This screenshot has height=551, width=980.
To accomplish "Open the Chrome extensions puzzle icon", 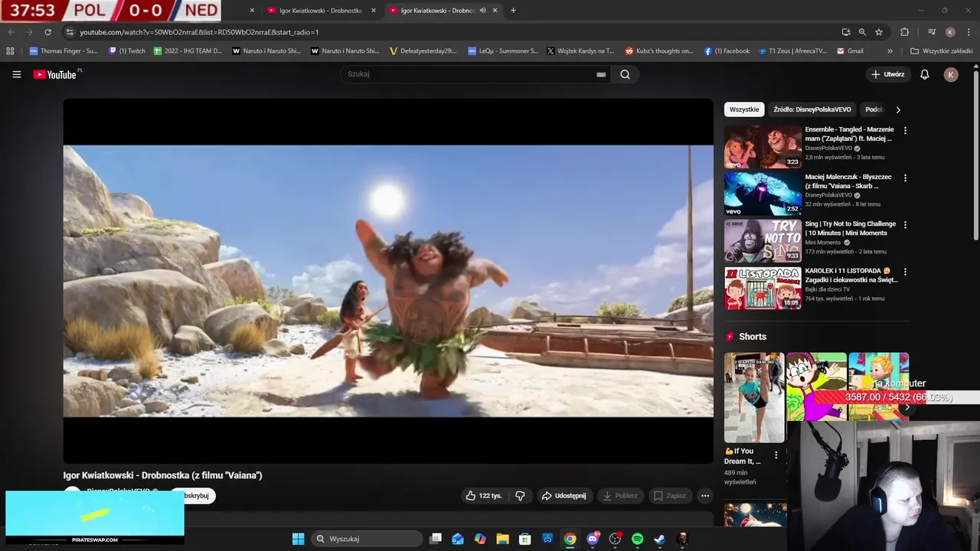I will pyautogui.click(x=904, y=32).
